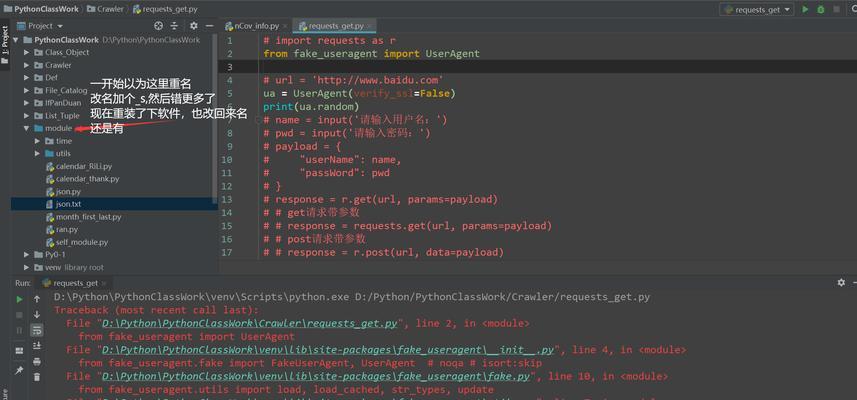Viewport: 857px width, 400px height.
Task: Expand the Py0-1 folder arrow
Action: tap(26, 255)
